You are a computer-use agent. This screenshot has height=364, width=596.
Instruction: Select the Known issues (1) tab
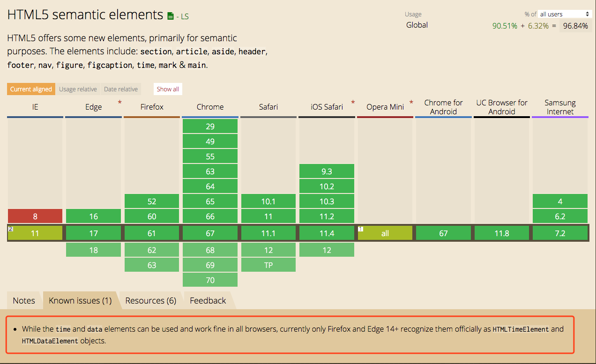pyautogui.click(x=80, y=300)
